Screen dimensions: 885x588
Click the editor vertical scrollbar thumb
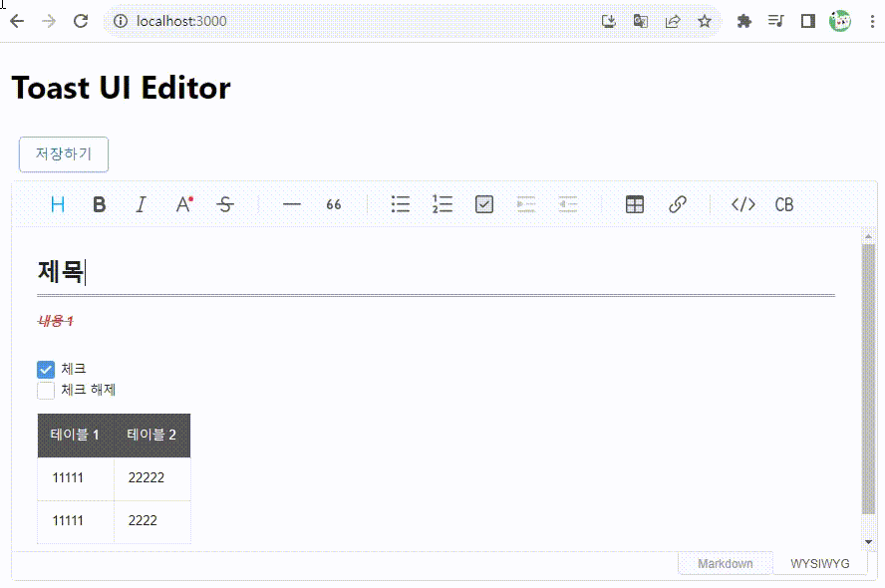(868, 379)
